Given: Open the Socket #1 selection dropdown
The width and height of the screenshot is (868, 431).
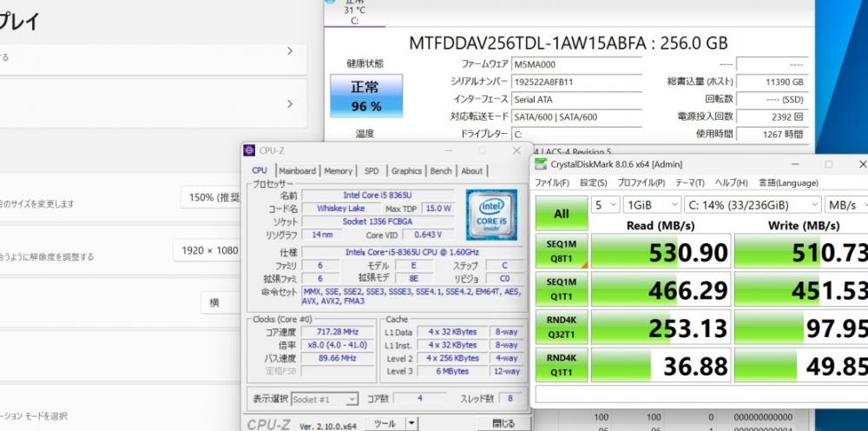Looking at the screenshot, I should pos(325,399).
